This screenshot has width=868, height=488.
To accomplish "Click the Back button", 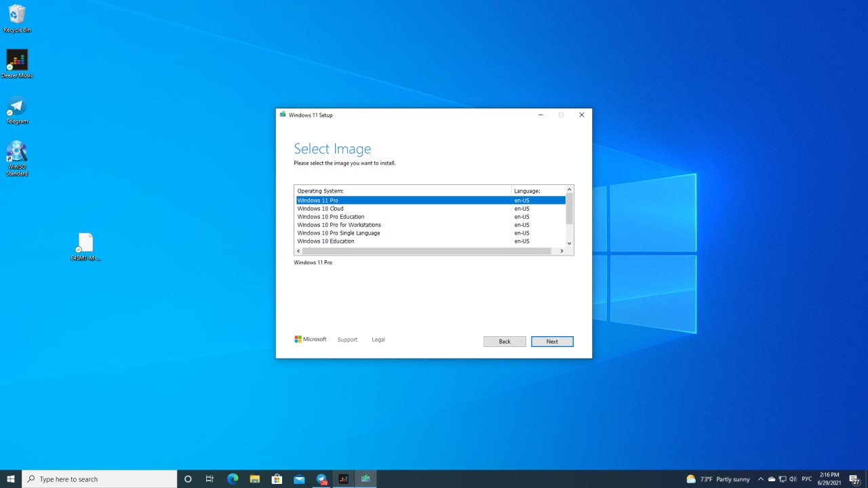I will 505,342.
